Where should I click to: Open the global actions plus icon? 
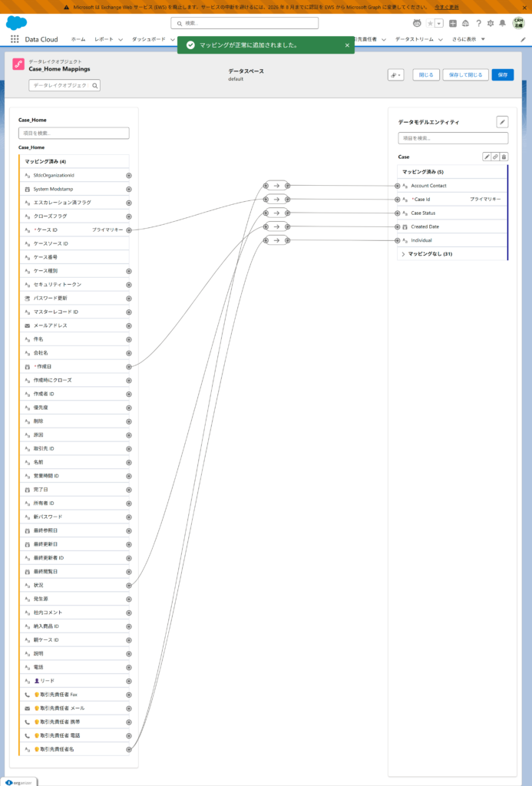click(453, 23)
